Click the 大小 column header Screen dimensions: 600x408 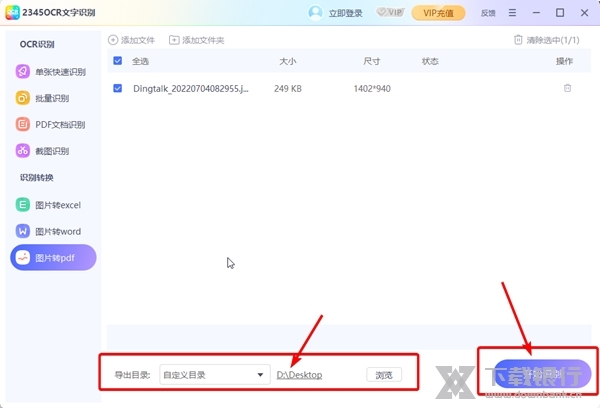click(x=288, y=61)
